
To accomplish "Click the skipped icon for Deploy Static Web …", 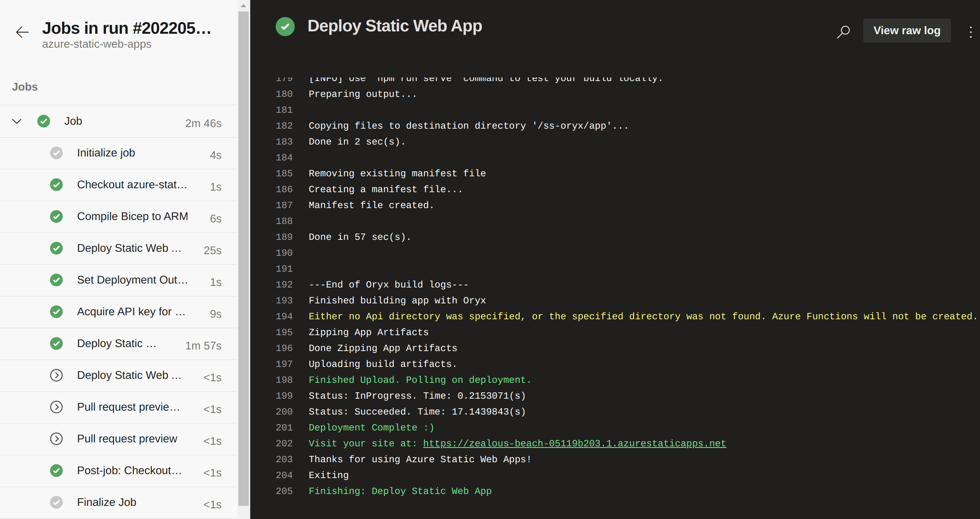I will coord(56,375).
